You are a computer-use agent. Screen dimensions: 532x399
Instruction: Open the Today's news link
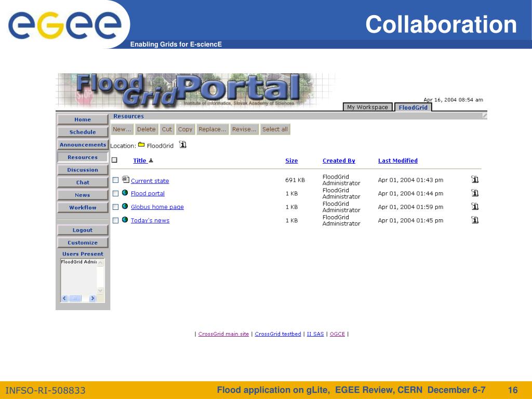(x=150, y=220)
